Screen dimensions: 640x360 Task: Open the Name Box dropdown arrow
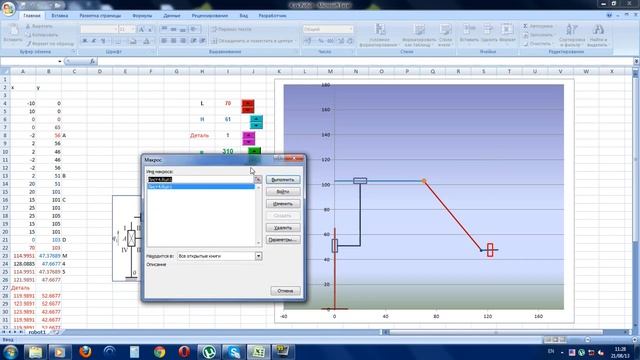click(60, 61)
